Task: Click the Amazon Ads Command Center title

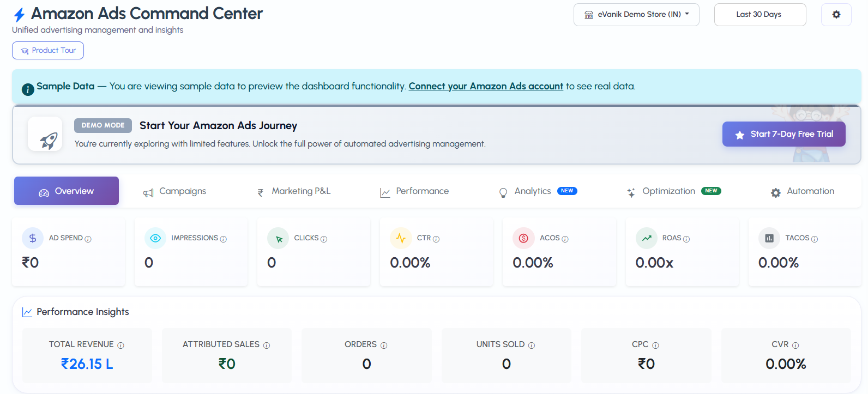Action: [x=147, y=13]
